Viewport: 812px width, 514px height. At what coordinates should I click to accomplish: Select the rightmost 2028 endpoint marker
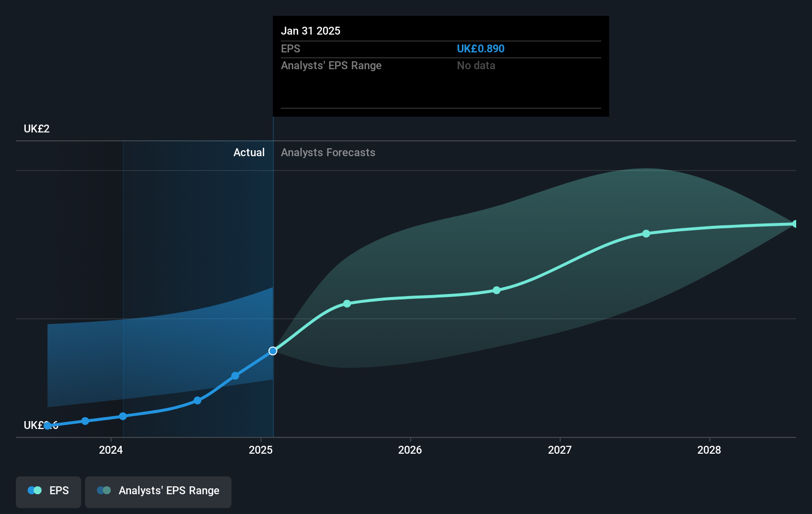[794, 223]
